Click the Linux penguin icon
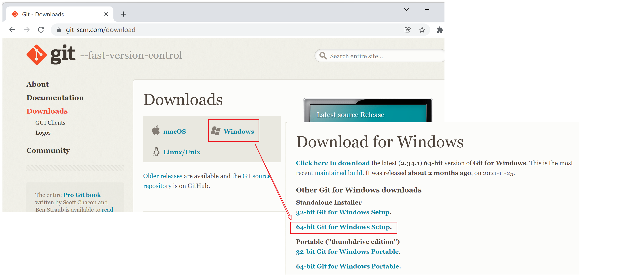Screen dimensions: 644x279 click(156, 152)
